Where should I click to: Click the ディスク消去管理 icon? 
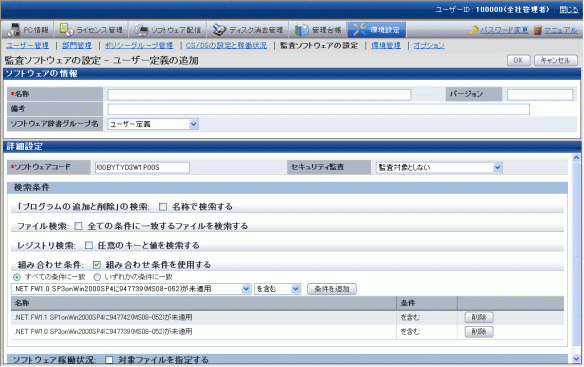pyautogui.click(x=219, y=30)
